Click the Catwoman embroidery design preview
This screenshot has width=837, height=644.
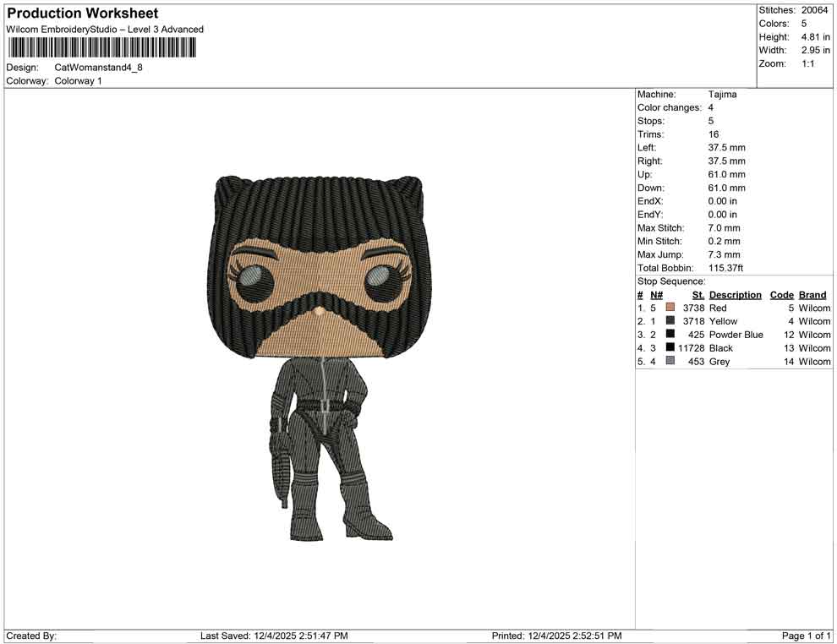tap(319, 358)
